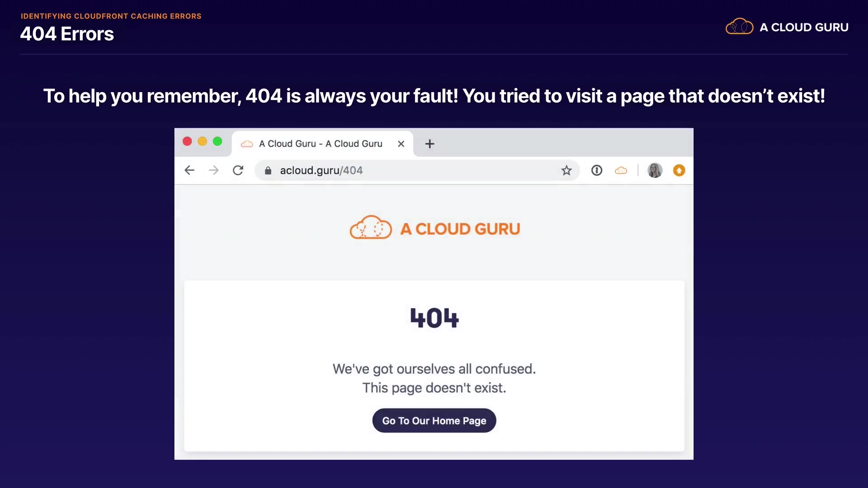
Task: Click the red window close button
Action: [187, 141]
